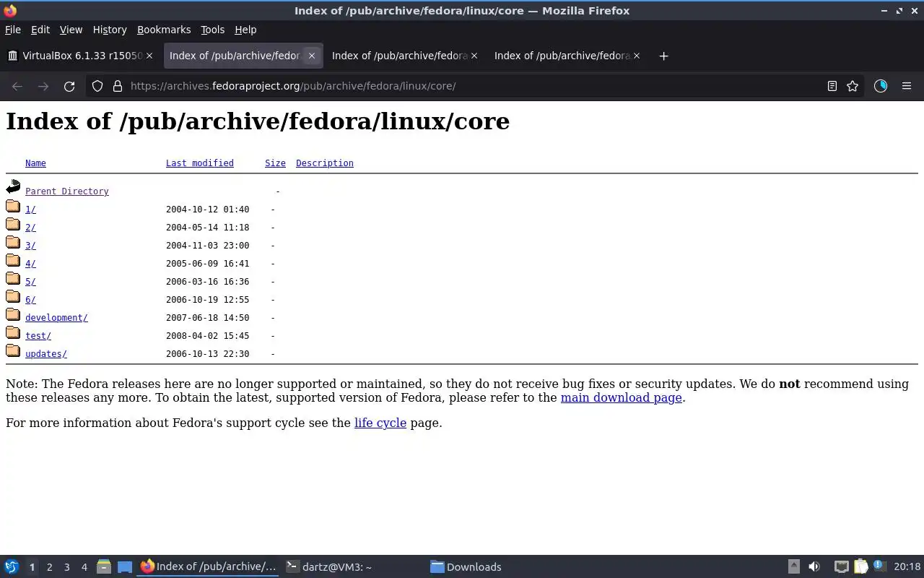
Task: Click the folder icon beside development/
Action: [x=13, y=315]
